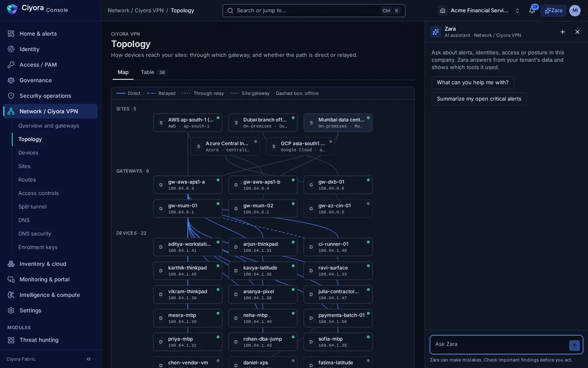
Task: Open Split tunnel submenu item
Action: coord(32,207)
